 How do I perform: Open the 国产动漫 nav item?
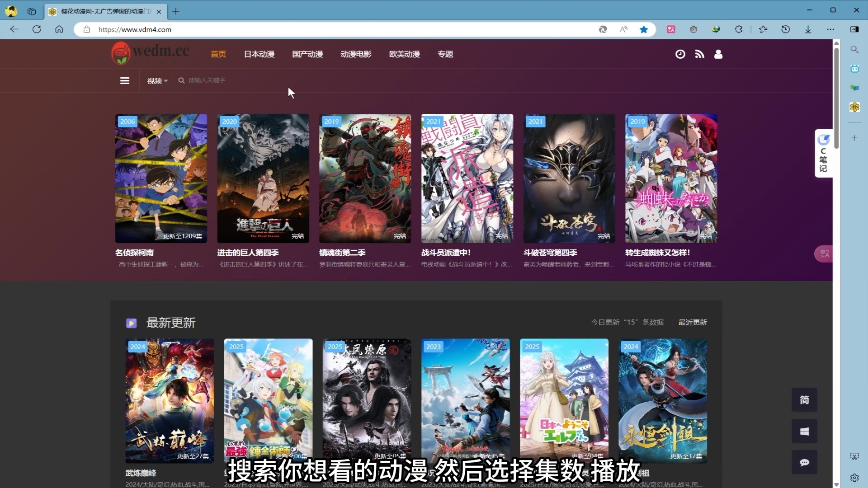click(x=307, y=54)
